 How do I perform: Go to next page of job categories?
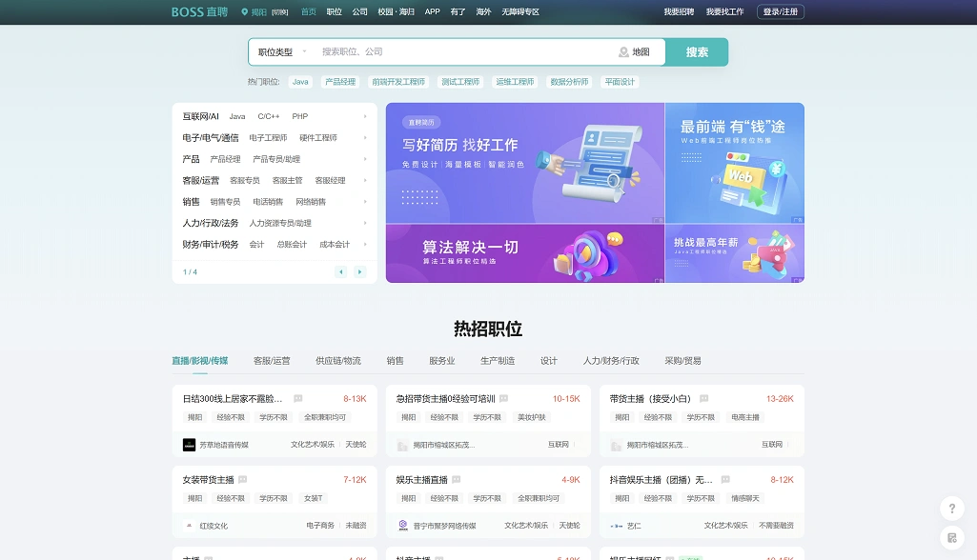click(359, 272)
